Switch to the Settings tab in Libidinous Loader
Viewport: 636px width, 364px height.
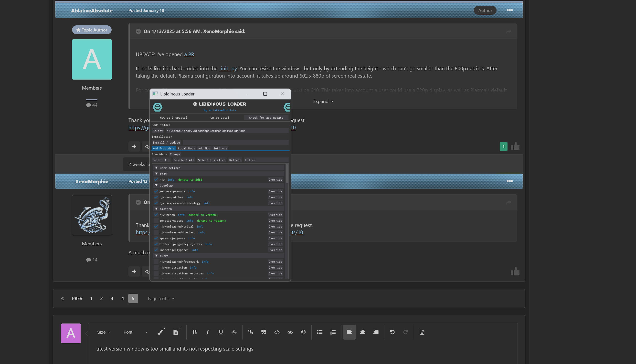point(220,148)
